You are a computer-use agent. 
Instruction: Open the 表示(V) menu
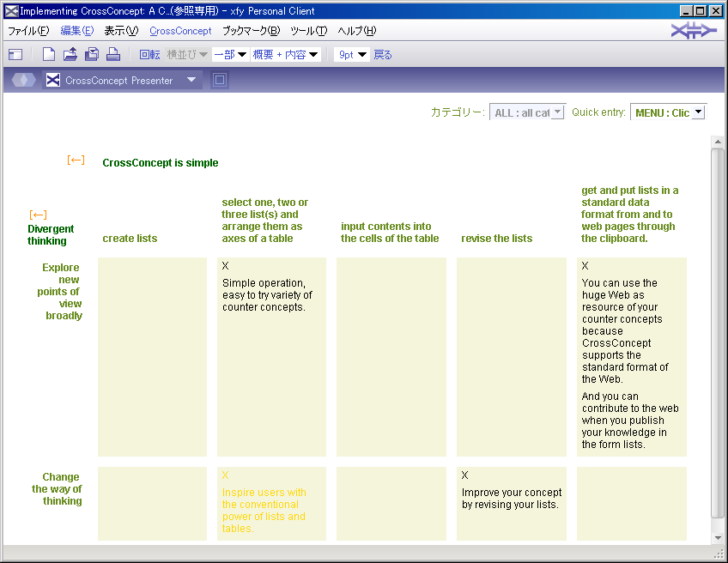coord(121,31)
